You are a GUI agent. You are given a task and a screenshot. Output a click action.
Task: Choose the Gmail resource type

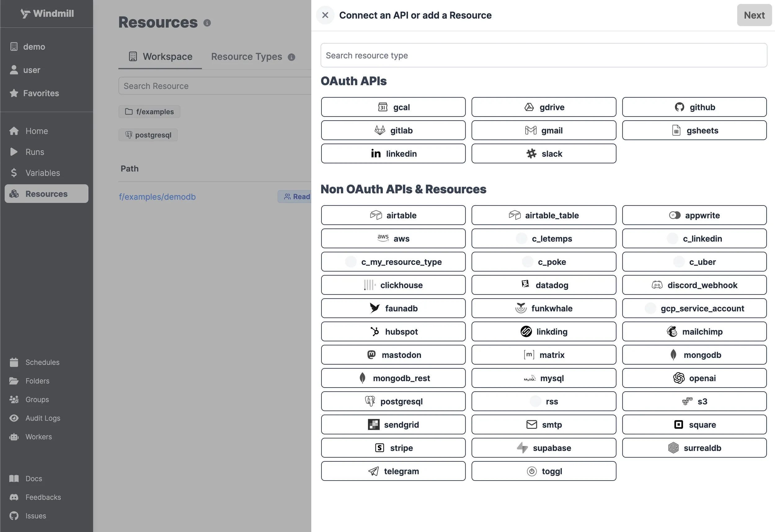point(543,130)
